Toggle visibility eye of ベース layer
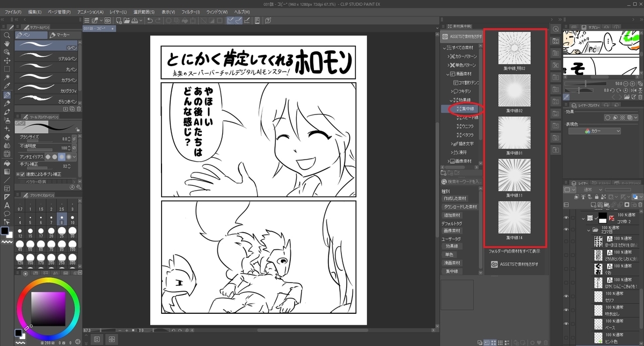This screenshot has width=644, height=346. (566, 323)
